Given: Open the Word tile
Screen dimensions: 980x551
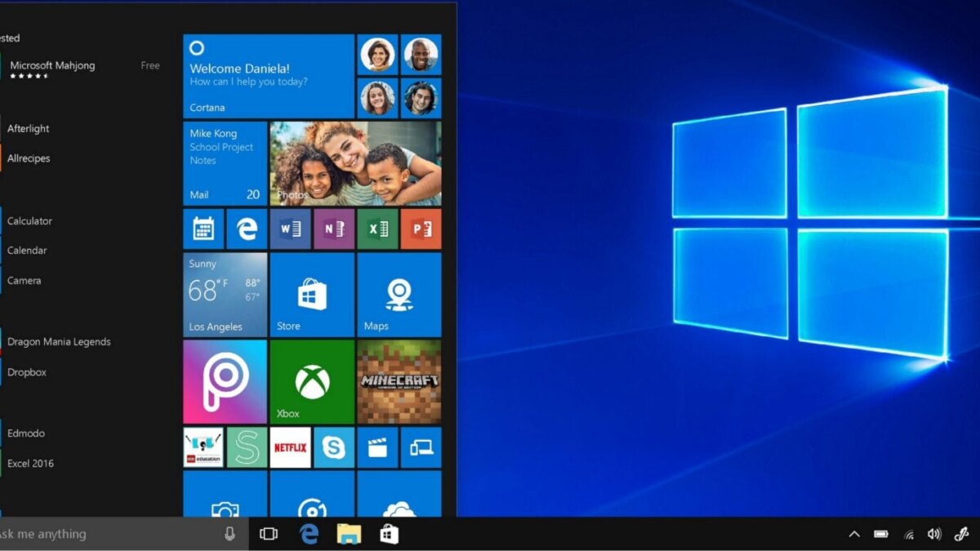Looking at the screenshot, I should [x=290, y=229].
